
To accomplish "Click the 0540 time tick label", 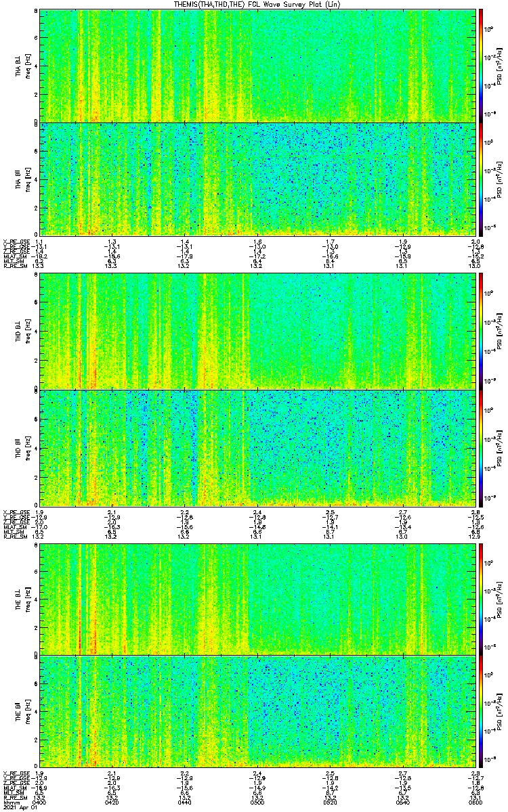I will coord(402,802).
